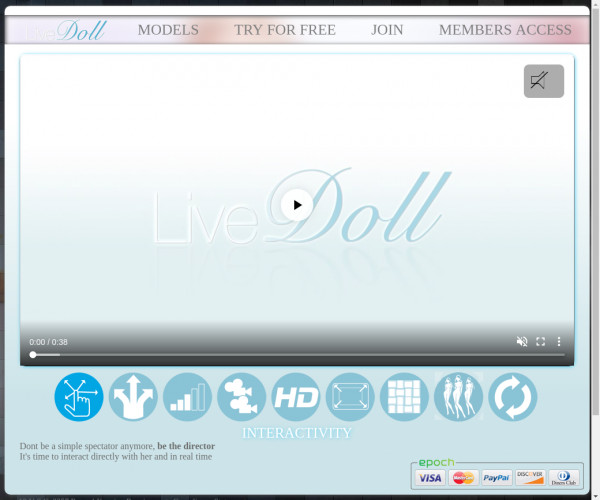
Task: Click the PayPal payment logo
Action: pyautogui.click(x=497, y=478)
